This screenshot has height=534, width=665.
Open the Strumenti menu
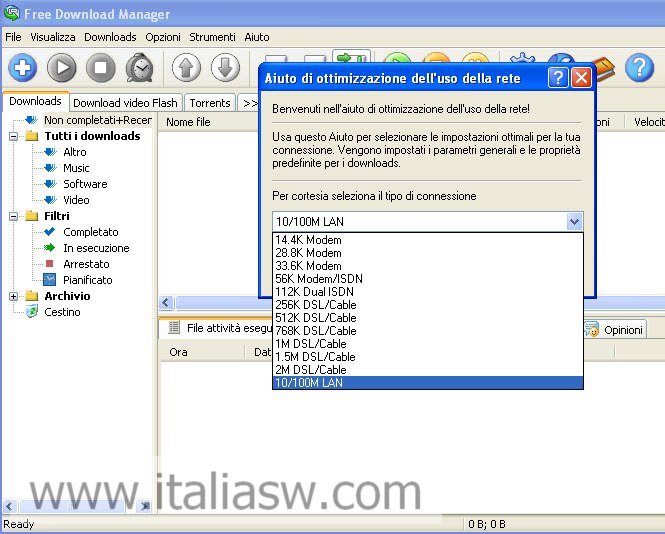pyautogui.click(x=212, y=37)
